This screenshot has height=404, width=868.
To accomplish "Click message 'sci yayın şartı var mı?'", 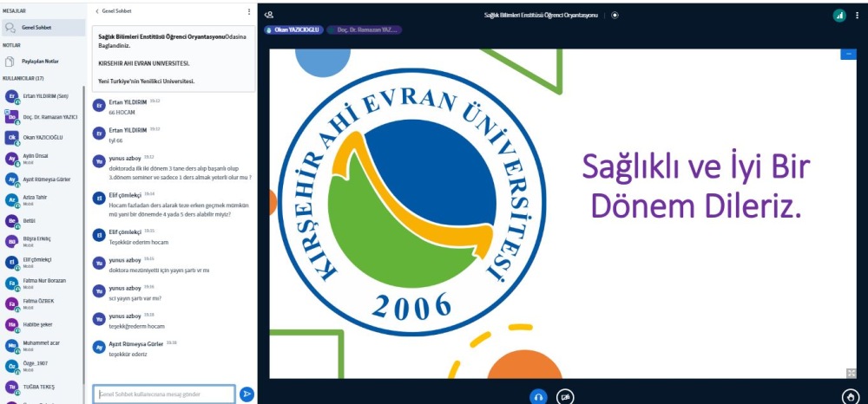I will (x=135, y=298).
